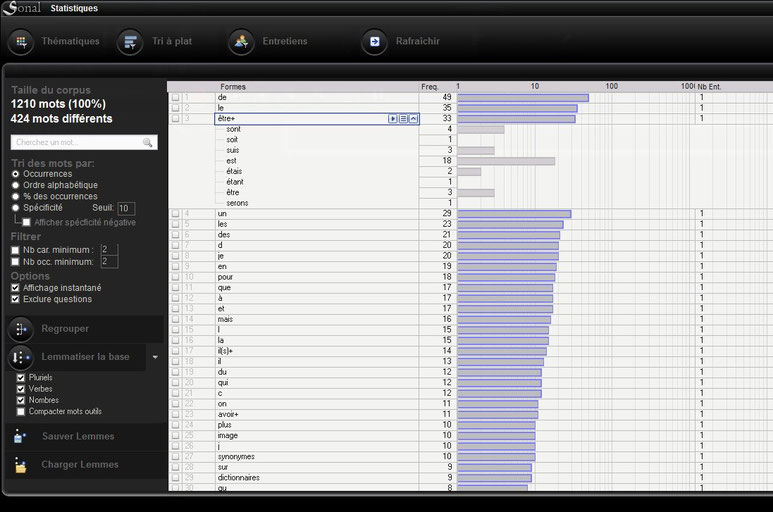This screenshot has height=512, width=773.
Task: Open the Lemmatiser la base dropdown arrow
Action: 155,357
